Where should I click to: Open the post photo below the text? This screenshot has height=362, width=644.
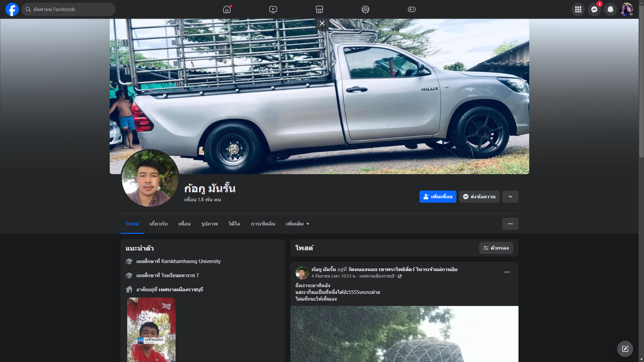coord(404,334)
